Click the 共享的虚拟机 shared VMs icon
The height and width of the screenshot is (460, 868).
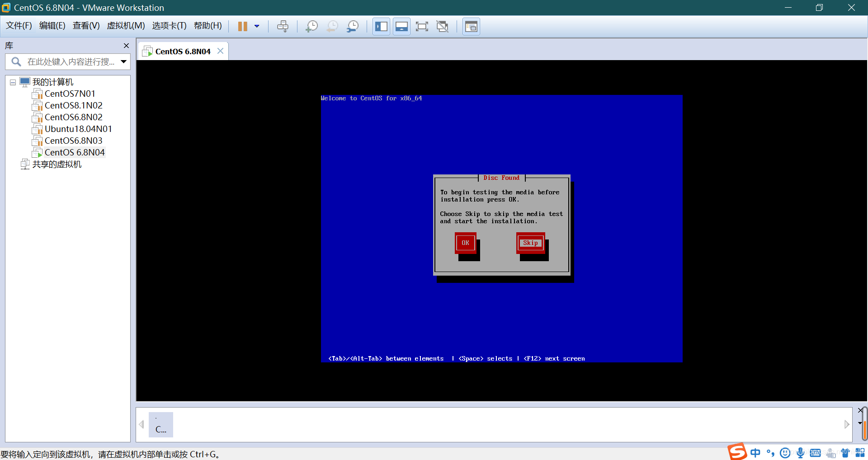click(25, 164)
